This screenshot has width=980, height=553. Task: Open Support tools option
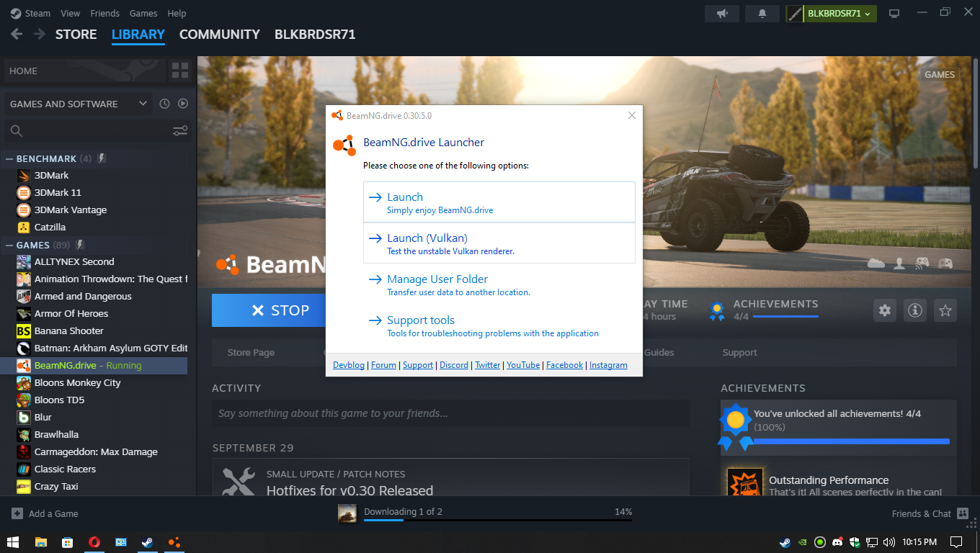499,325
